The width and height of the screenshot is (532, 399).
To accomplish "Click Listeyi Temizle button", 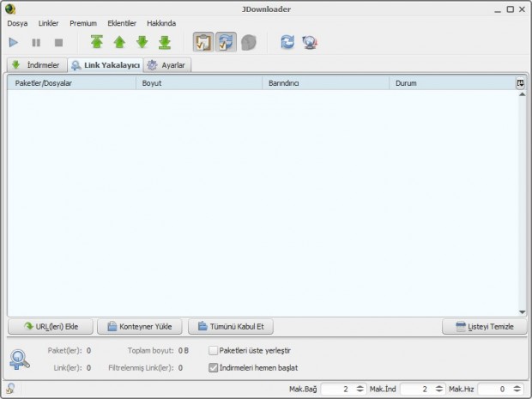I will coord(485,326).
